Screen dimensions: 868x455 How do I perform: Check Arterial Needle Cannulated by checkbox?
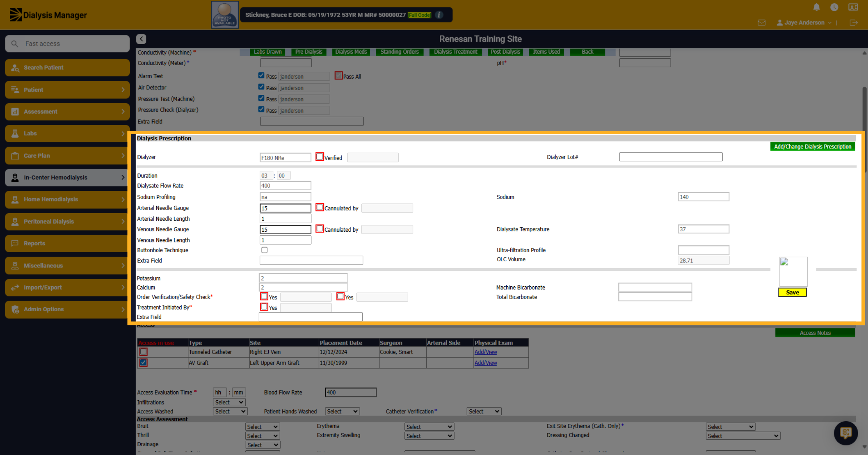pos(319,207)
